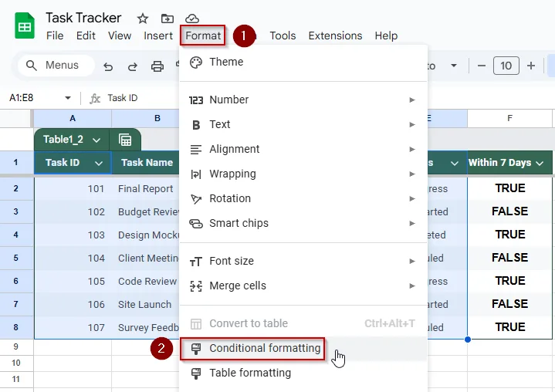Select Theme from the Format menu
The image size is (555, 392).
pyautogui.click(x=303, y=62)
